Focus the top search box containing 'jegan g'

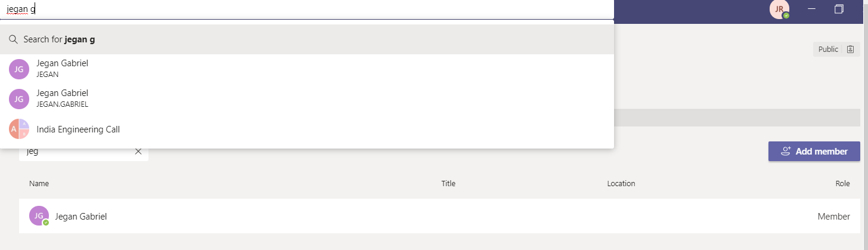click(307, 10)
